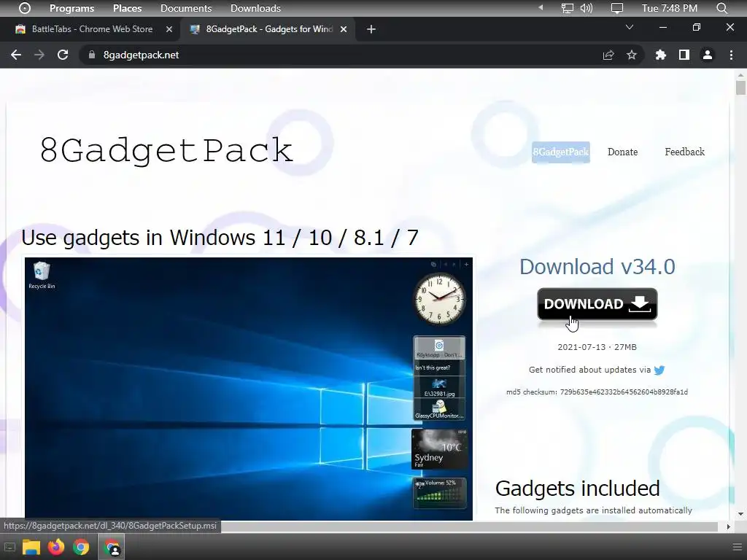Switch to BattleTabs Chrome Web Store tab
The image size is (747, 560).
92,29
